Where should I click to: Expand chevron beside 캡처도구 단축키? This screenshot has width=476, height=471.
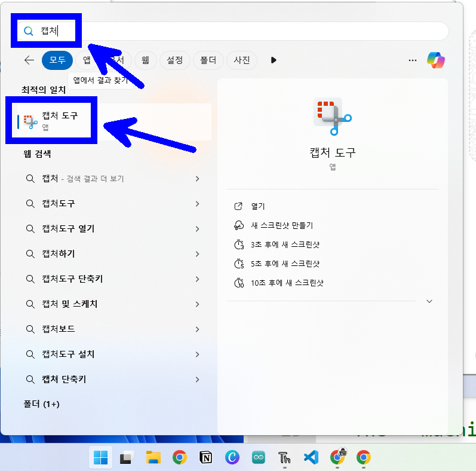coord(197,279)
